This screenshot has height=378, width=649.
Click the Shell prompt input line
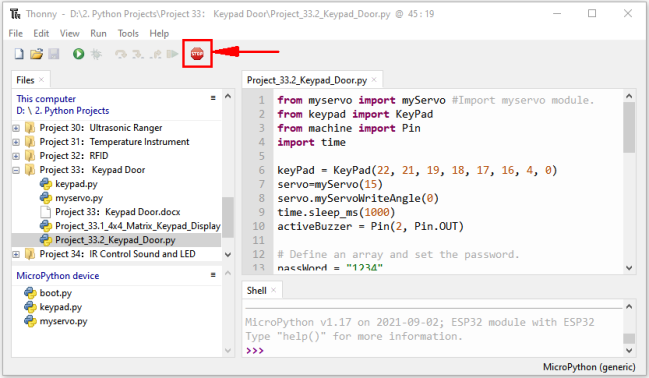(434, 351)
